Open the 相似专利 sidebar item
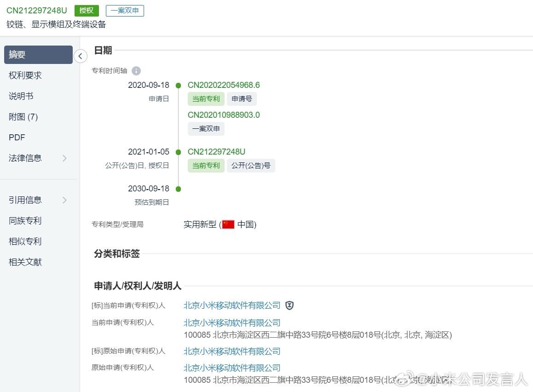The width and height of the screenshot is (533, 392). click(25, 242)
